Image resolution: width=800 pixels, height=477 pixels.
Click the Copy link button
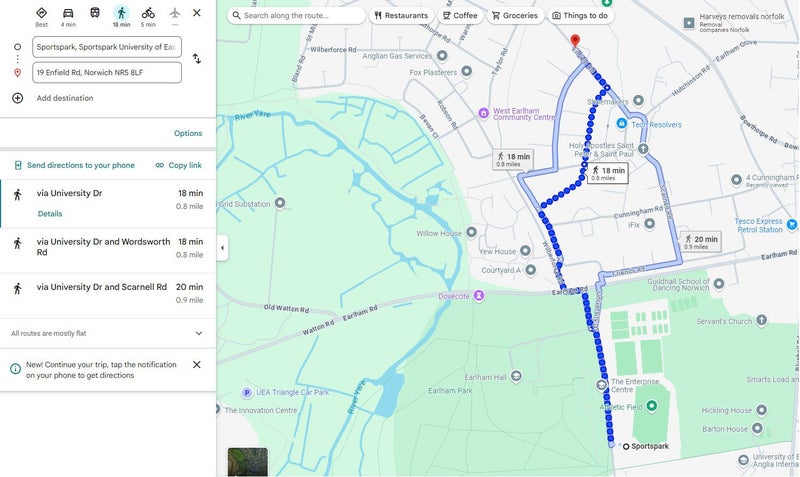coord(179,165)
